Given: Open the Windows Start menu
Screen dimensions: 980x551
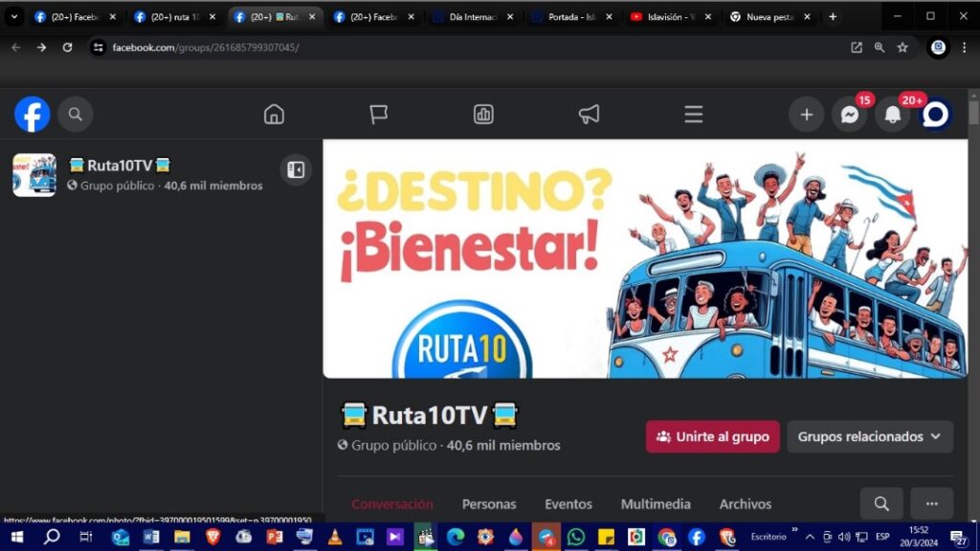Looking at the screenshot, I should [17, 537].
